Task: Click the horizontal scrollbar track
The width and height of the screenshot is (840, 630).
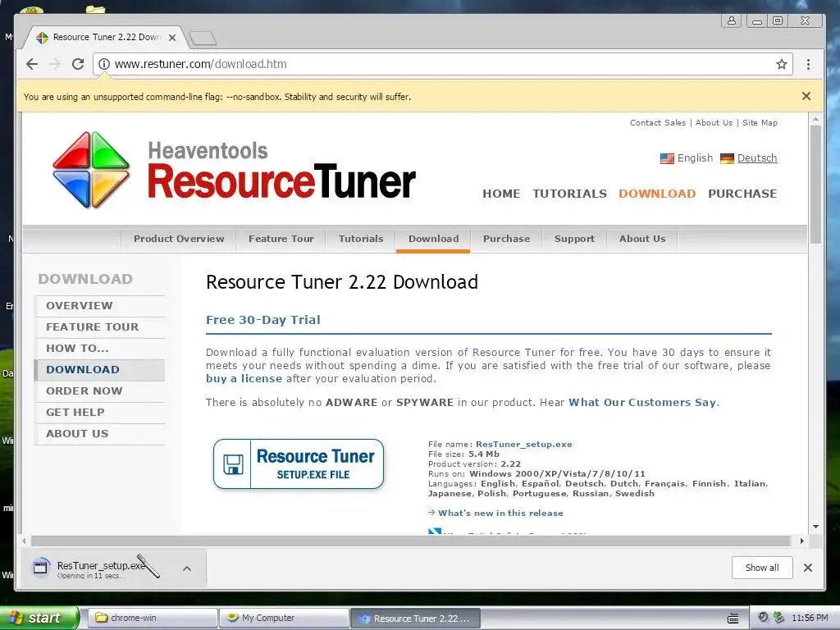Action: 410,541
